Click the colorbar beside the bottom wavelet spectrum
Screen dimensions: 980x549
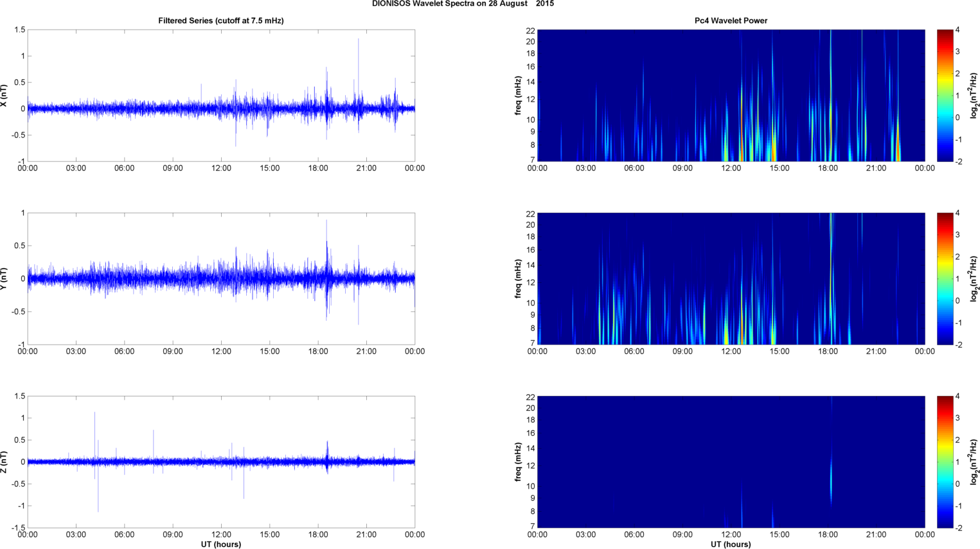(945, 462)
